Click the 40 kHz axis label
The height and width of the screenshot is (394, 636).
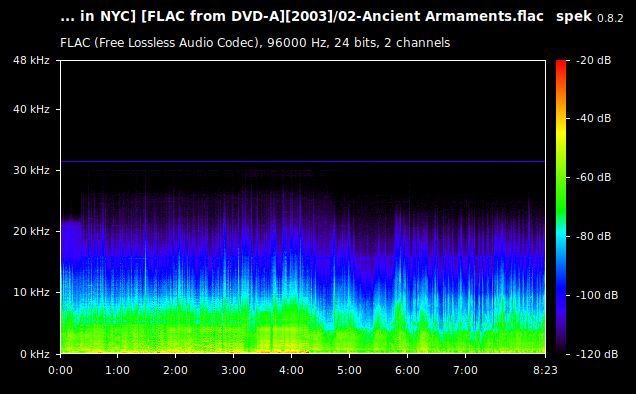[31, 109]
